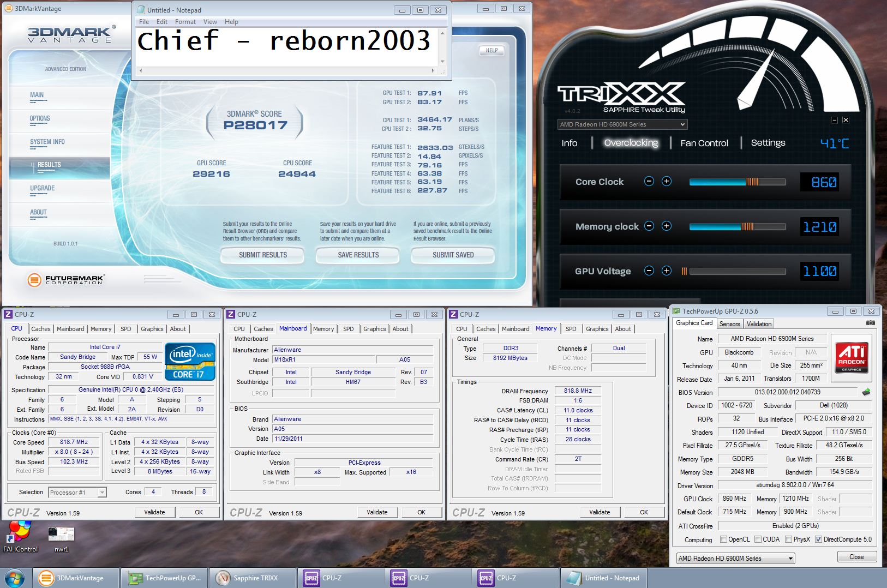The height and width of the screenshot is (588, 887).
Task: Switch to TRIXX Info tab
Action: click(x=569, y=143)
